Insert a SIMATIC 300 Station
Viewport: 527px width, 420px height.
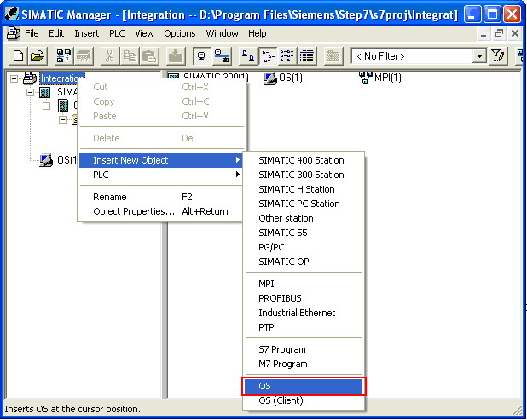(x=304, y=175)
